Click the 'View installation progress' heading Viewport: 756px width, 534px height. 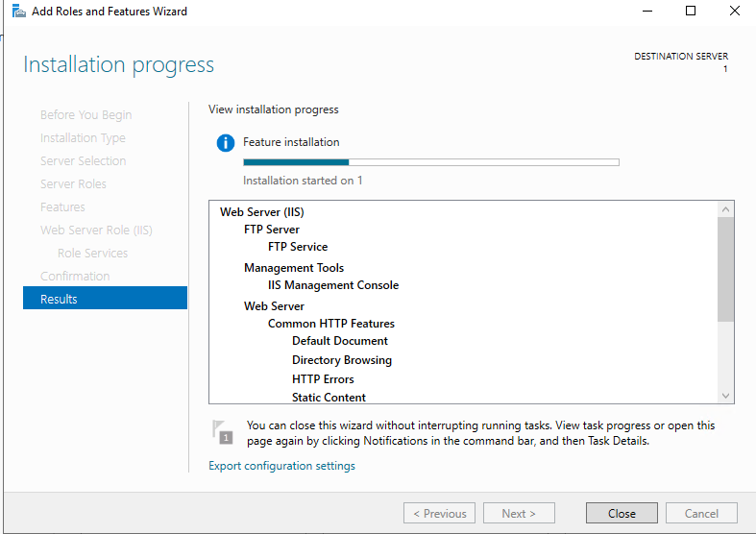coord(274,109)
